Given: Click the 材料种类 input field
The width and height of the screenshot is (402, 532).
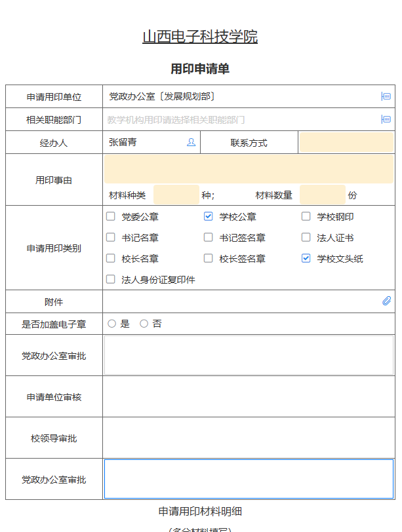Looking at the screenshot, I should pos(176,195).
